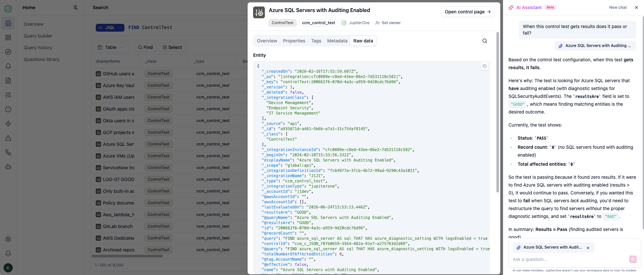The height and width of the screenshot is (275, 644).
Task: Open the alerts bell icon in upper sidebar
Action: pos(8,66)
